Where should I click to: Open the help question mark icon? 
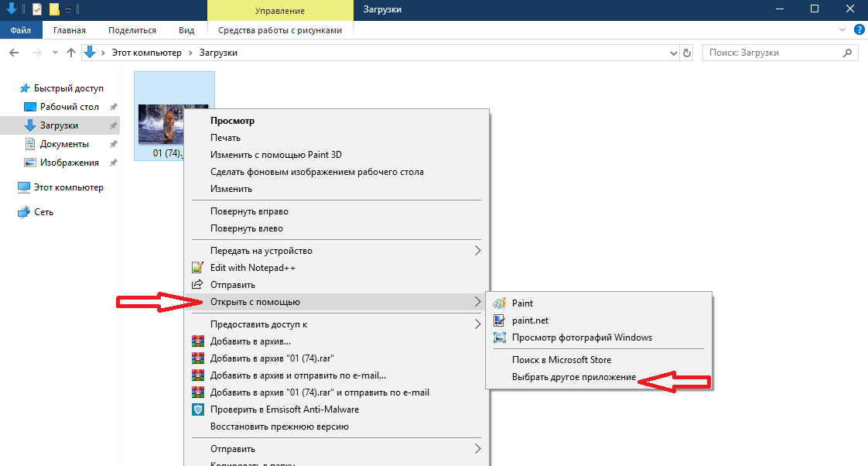(x=859, y=30)
